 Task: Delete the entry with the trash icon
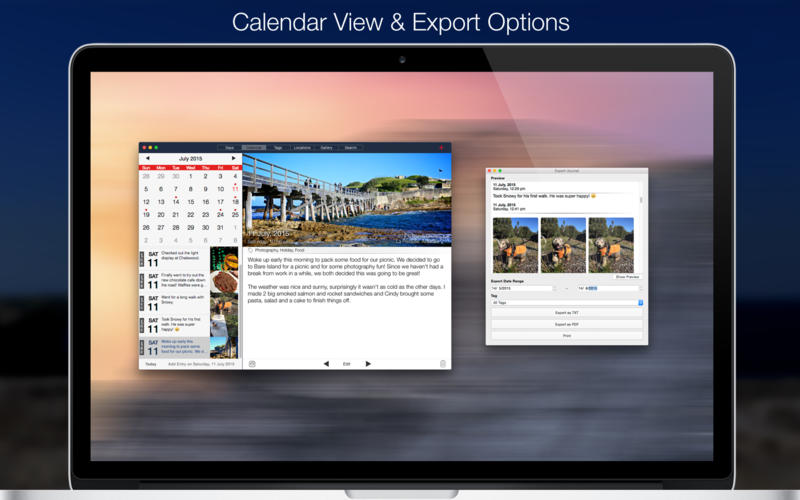pos(443,364)
